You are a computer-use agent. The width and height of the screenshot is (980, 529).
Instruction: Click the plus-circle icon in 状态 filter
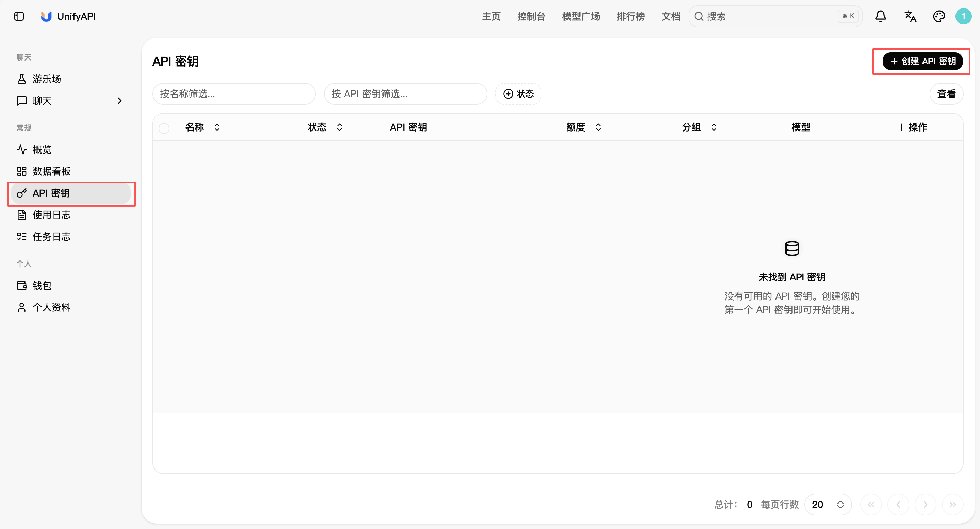[508, 94]
